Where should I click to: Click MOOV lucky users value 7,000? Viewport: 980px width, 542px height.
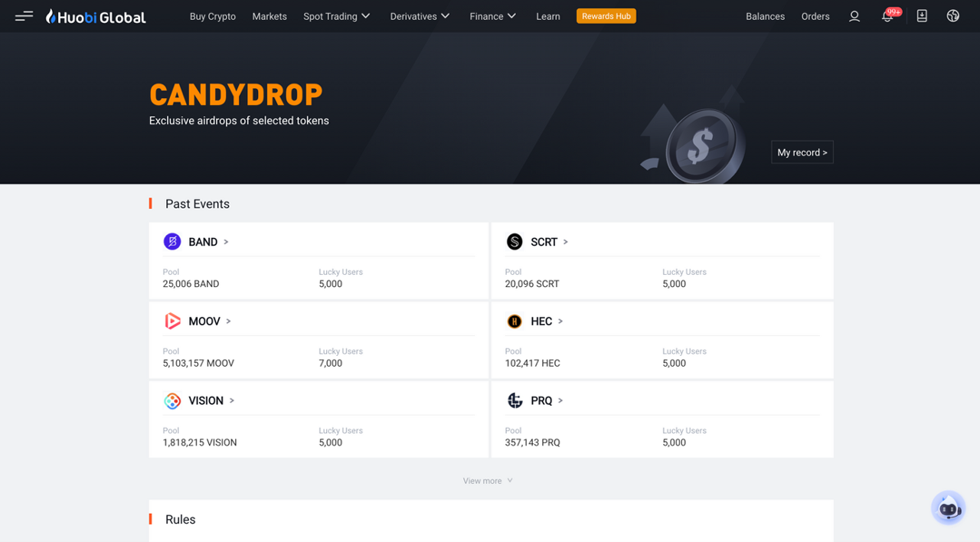(331, 363)
